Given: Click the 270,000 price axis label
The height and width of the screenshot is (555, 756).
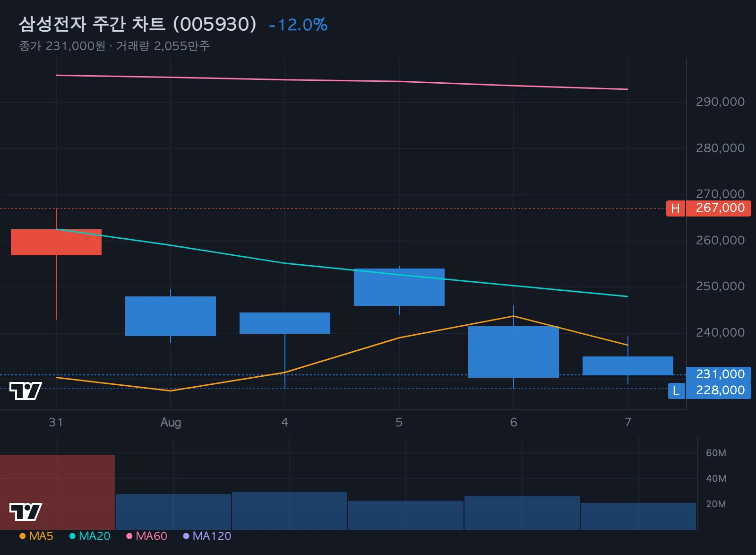Looking at the screenshot, I should pyautogui.click(x=720, y=194).
